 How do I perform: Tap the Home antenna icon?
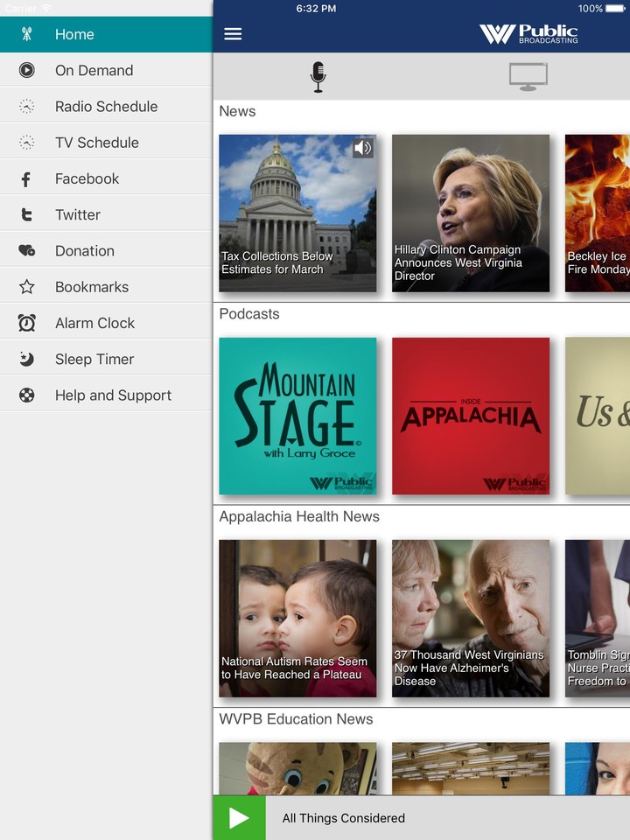(x=27, y=34)
